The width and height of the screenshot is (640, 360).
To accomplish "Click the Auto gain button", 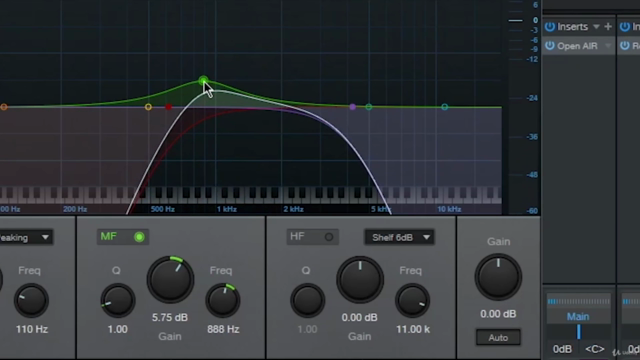I will [498, 338].
